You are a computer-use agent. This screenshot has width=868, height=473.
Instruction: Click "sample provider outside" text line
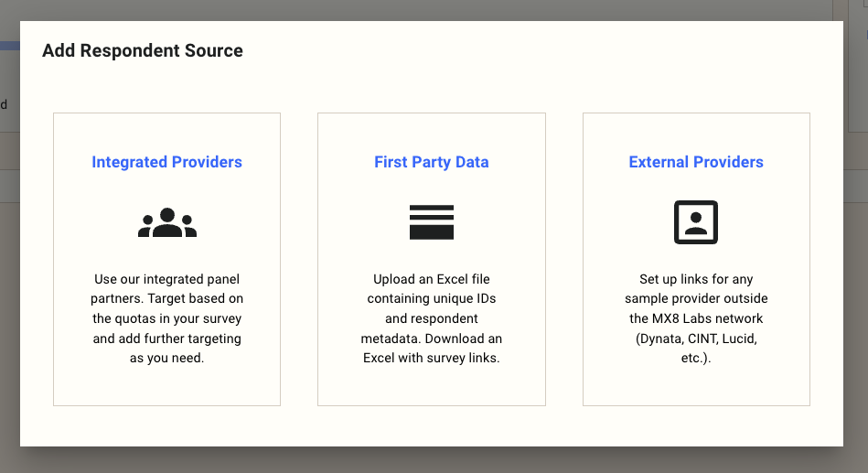[x=696, y=299]
